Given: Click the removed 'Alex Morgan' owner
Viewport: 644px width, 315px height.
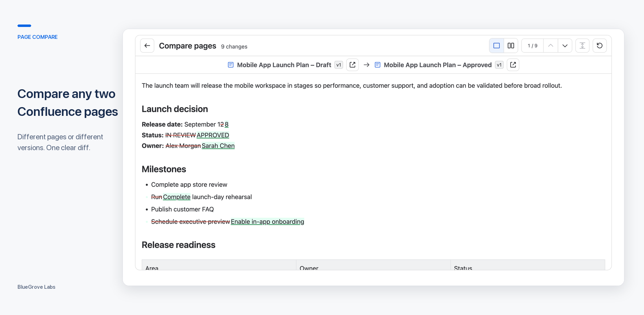Looking at the screenshot, I should [x=183, y=146].
